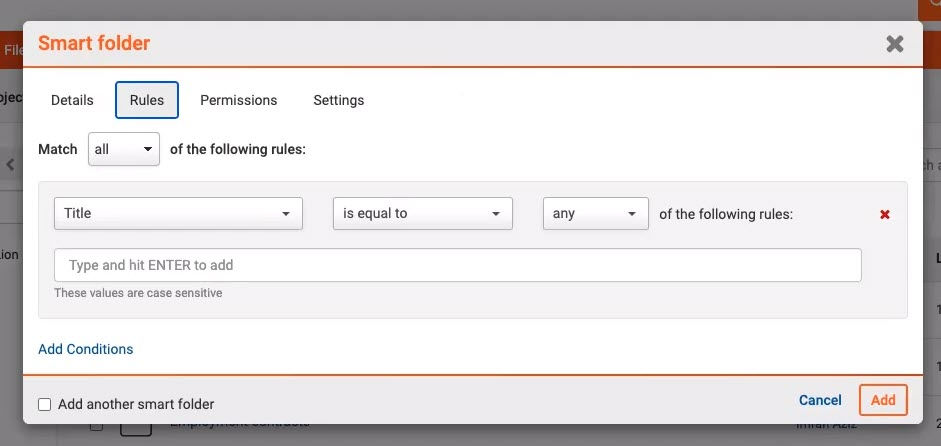Go to the Permissions tab
This screenshot has height=446, width=941.
tap(238, 100)
